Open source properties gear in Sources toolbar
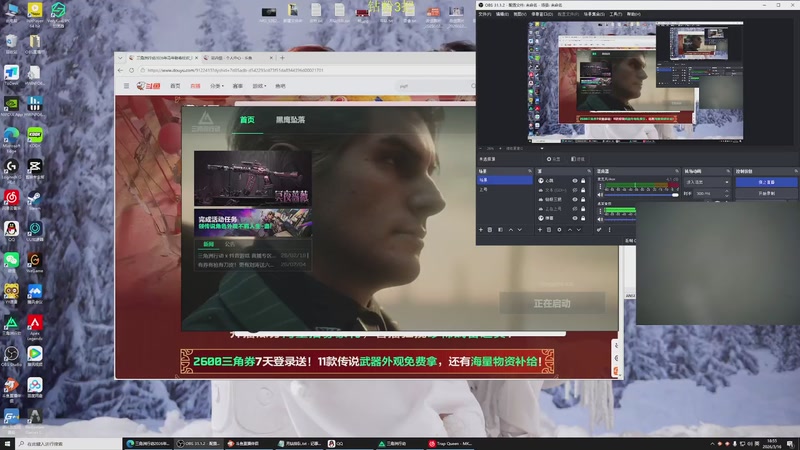This screenshot has height=450, width=800. (x=559, y=230)
